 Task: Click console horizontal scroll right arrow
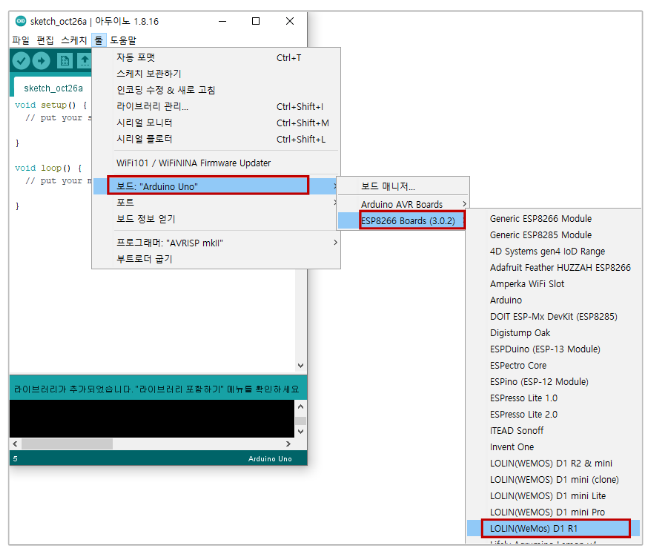click(288, 444)
